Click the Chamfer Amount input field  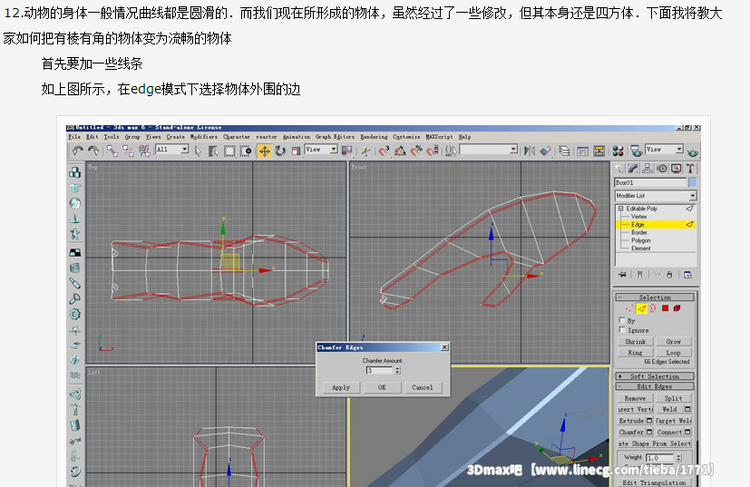pos(380,370)
